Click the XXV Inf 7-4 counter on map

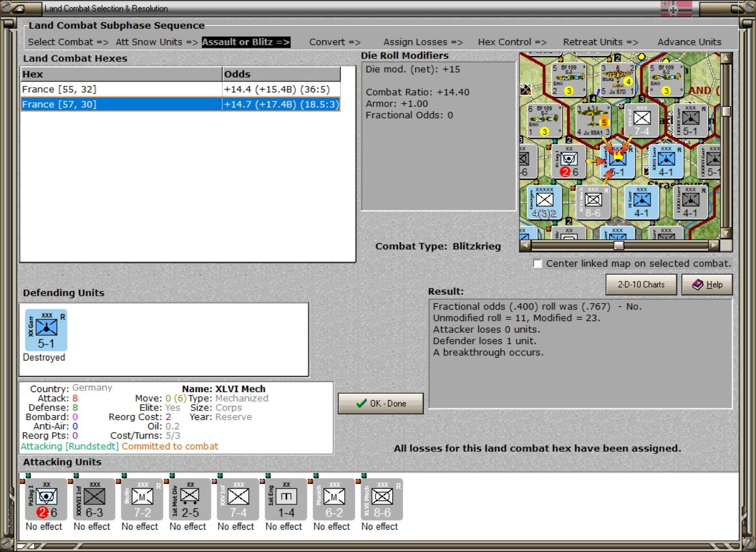point(641,121)
